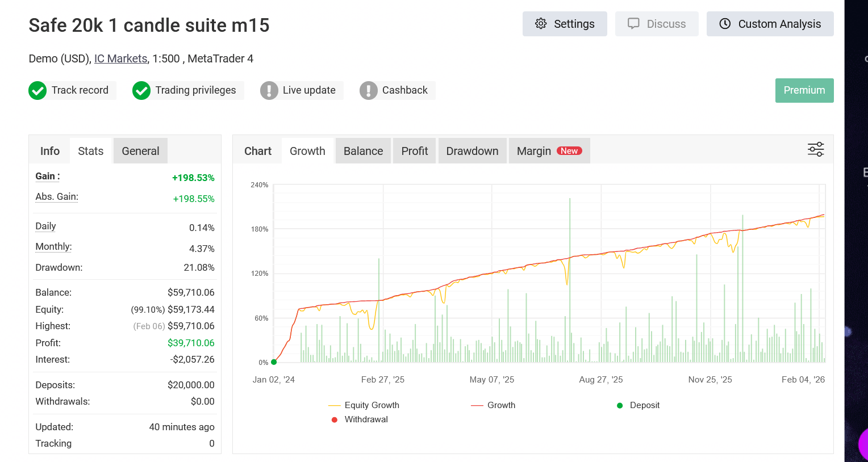
Task: Click the green Premium button
Action: [x=804, y=90]
